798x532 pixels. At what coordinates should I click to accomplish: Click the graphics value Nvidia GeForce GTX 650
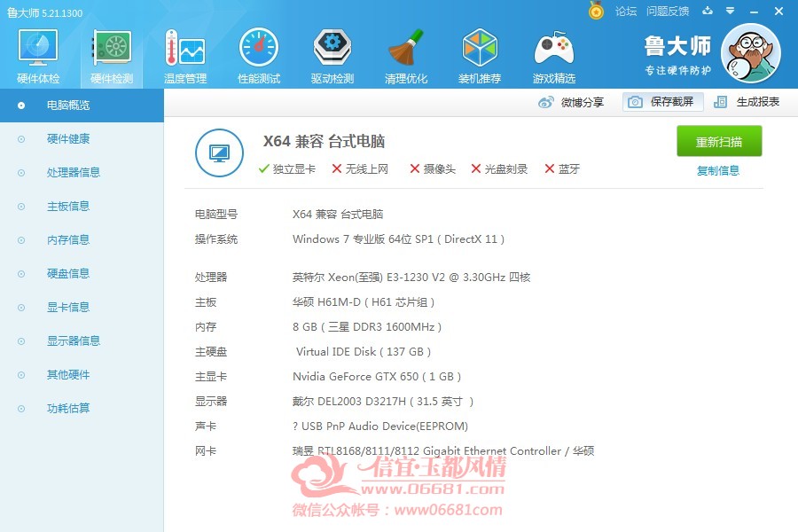pos(377,377)
